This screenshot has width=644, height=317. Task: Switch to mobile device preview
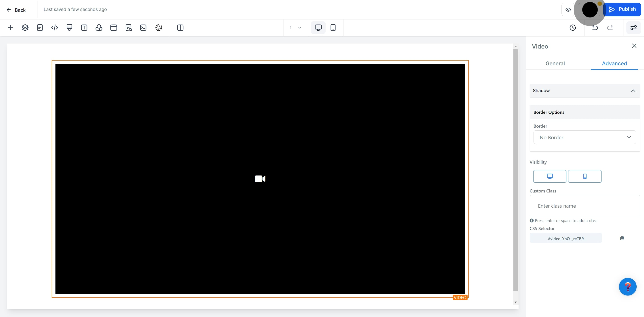333,27
